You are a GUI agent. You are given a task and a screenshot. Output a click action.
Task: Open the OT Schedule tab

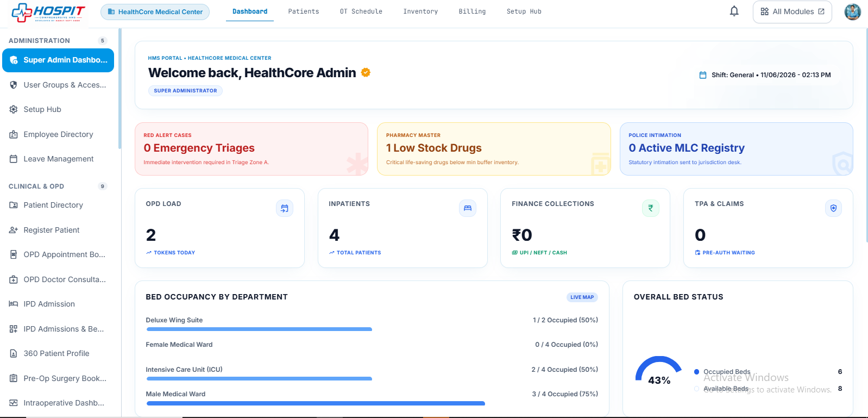361,11
